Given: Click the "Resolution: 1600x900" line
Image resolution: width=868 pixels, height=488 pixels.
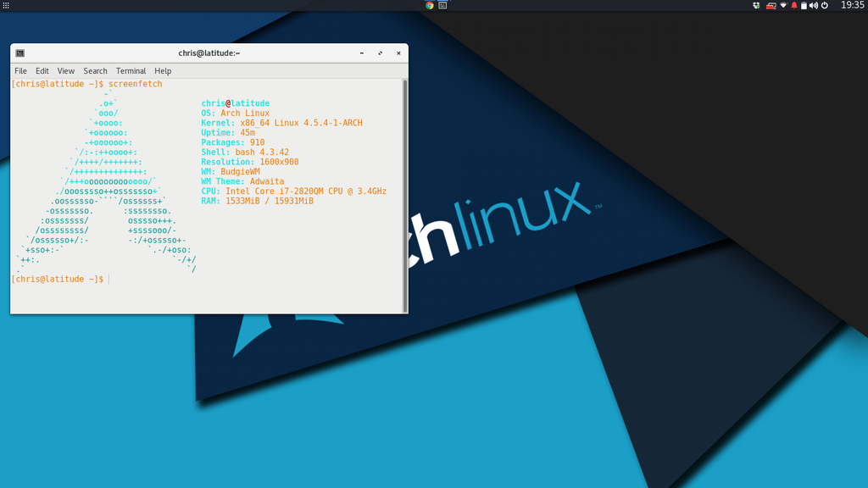Looking at the screenshot, I should tap(250, 162).
